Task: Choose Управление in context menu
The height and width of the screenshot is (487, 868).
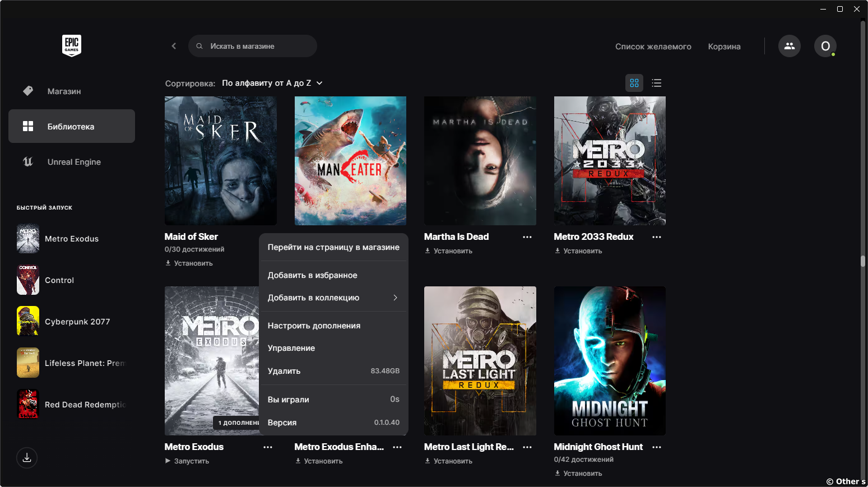Action: [333, 348]
